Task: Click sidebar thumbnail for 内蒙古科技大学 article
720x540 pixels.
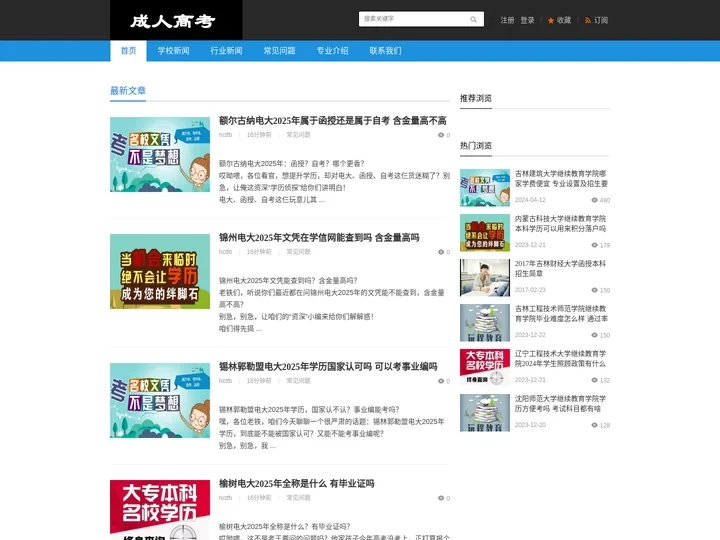Action: pos(485,233)
